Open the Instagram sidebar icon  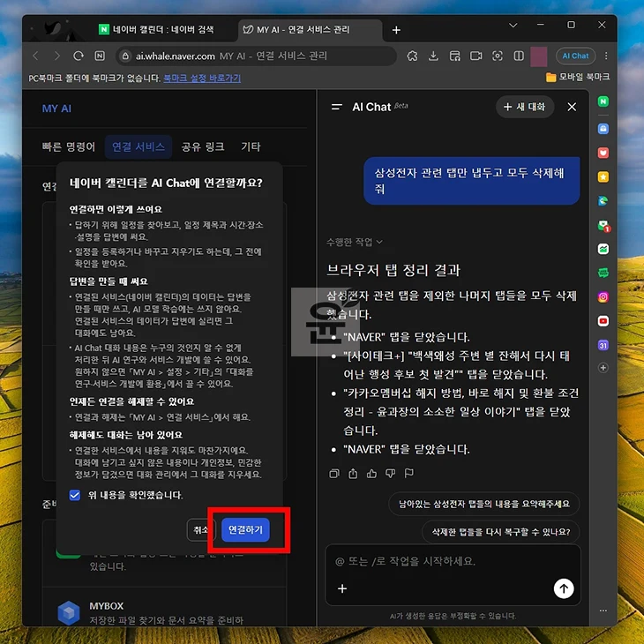pos(603,297)
